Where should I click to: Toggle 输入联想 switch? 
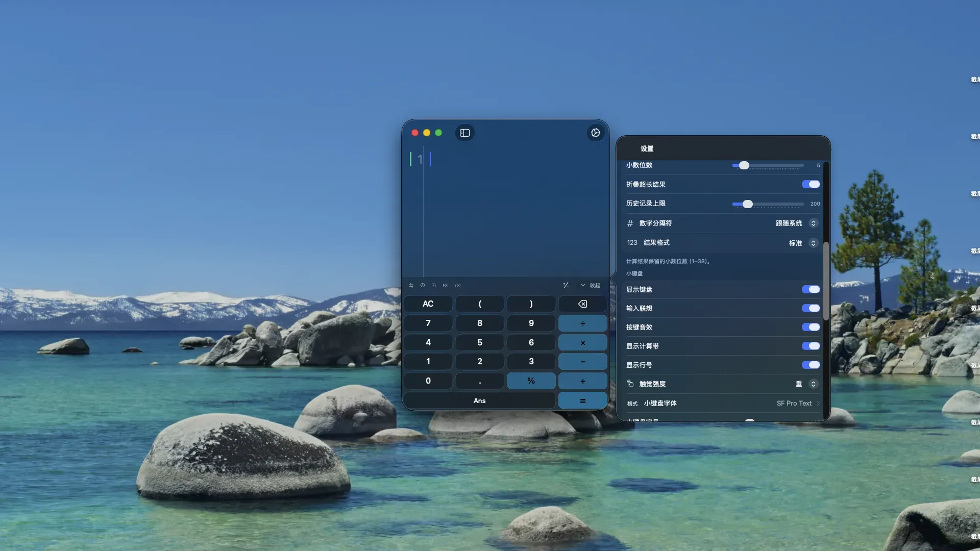tap(811, 308)
